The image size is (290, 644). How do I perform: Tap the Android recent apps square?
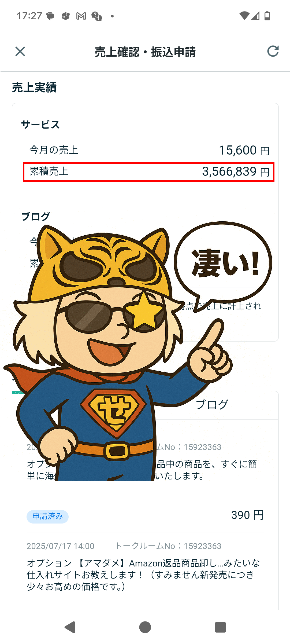tap(220, 627)
